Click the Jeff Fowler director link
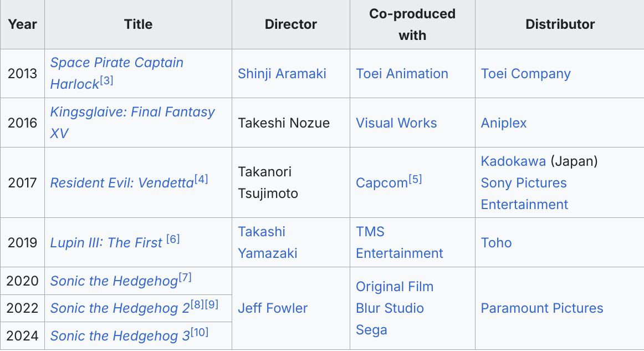 coord(273,308)
